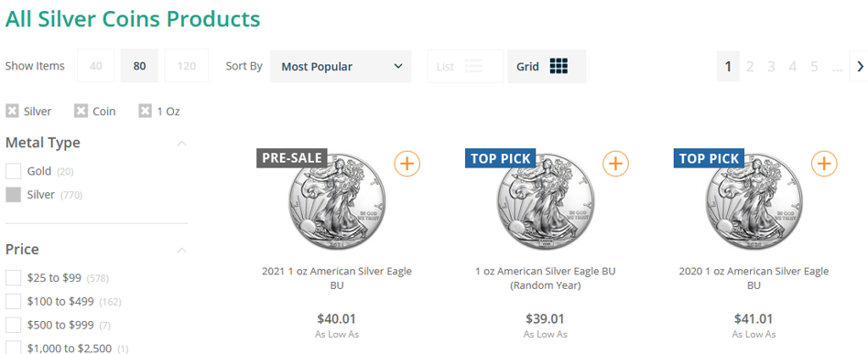Uncheck the Silver metal type filter

[x=14, y=195]
